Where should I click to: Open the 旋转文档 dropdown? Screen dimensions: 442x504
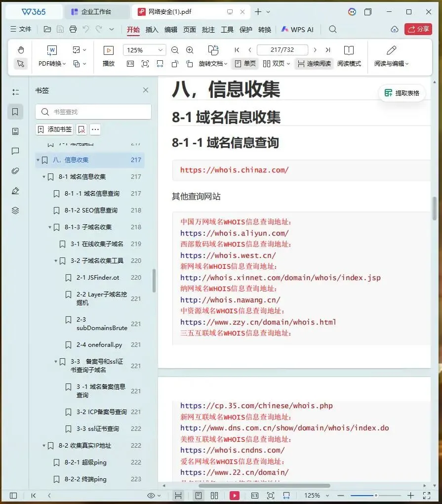click(213, 64)
